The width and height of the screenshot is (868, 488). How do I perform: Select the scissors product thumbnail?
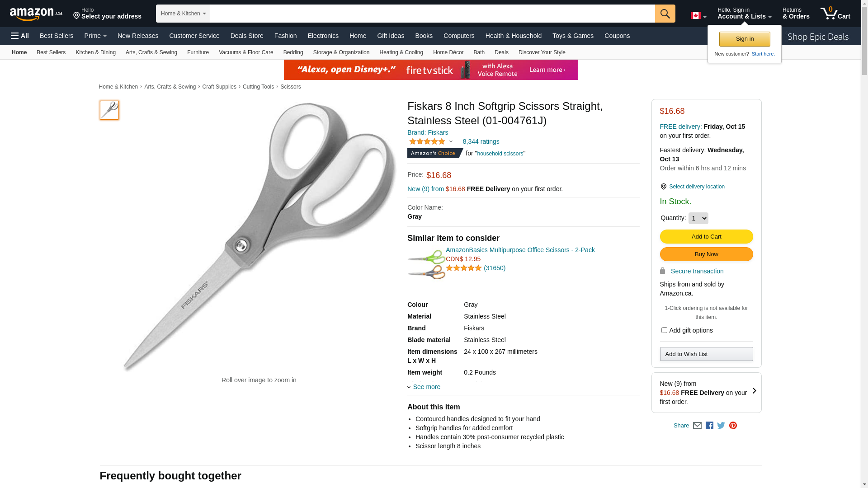tap(109, 110)
